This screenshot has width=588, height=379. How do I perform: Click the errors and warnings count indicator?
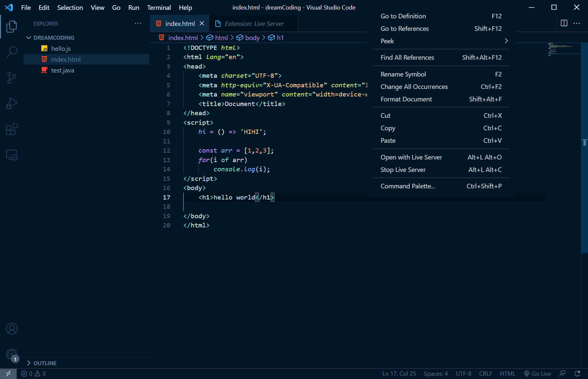point(33,373)
